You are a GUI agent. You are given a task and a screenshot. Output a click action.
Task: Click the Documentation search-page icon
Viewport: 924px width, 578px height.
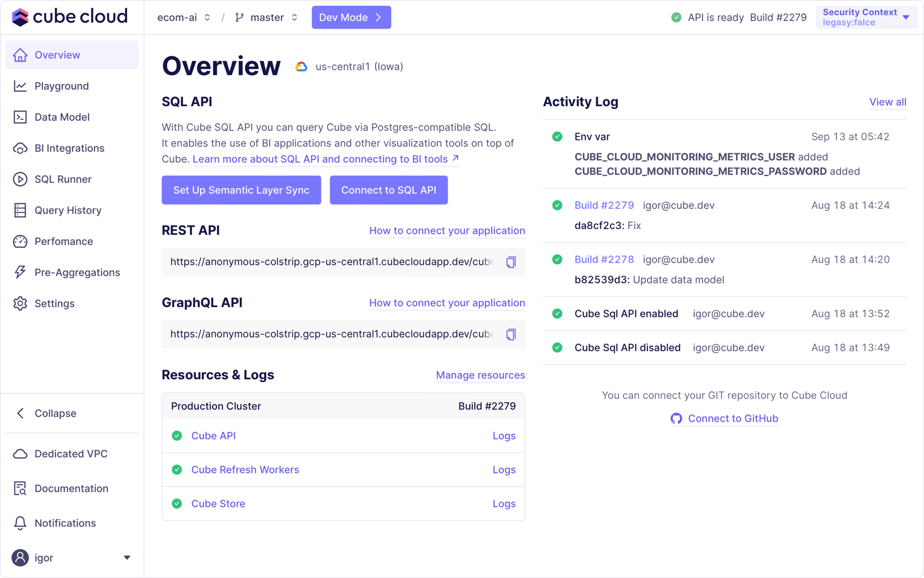[20, 489]
